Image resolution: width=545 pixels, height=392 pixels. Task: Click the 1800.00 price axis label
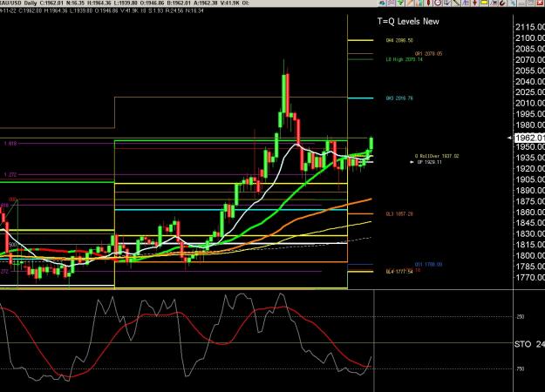tap(530, 255)
